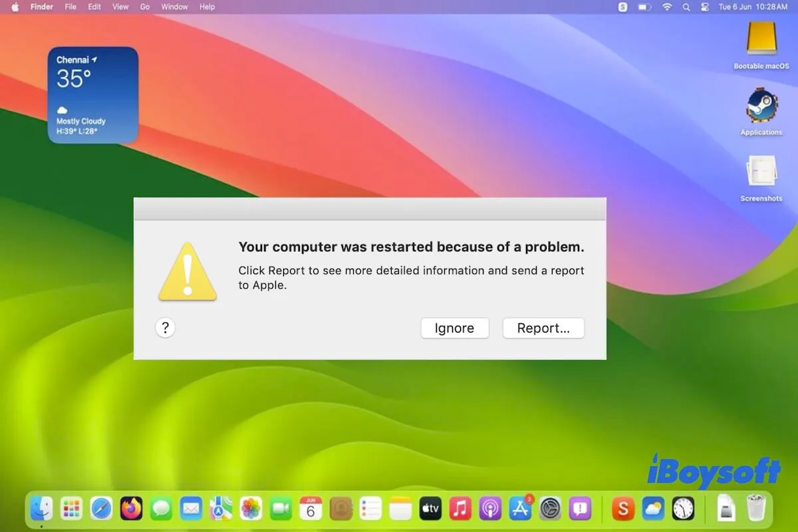Click the date and time clock
798x532 pixels.
click(x=752, y=7)
